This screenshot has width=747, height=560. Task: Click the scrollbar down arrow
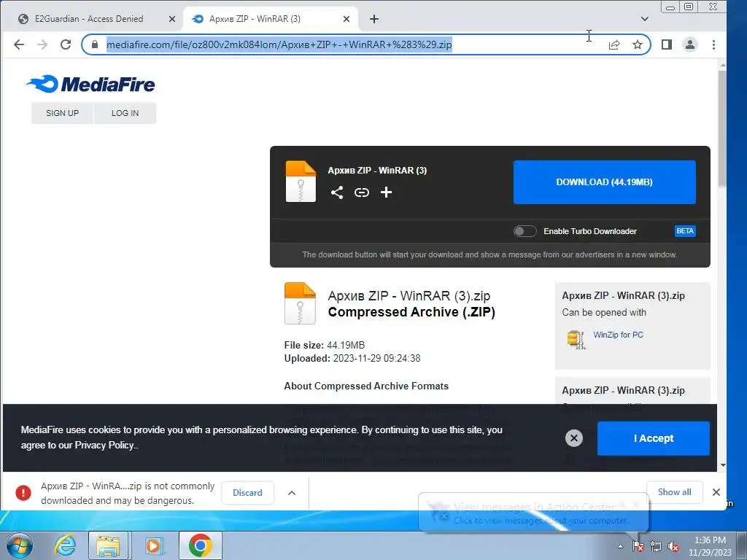[x=723, y=465]
